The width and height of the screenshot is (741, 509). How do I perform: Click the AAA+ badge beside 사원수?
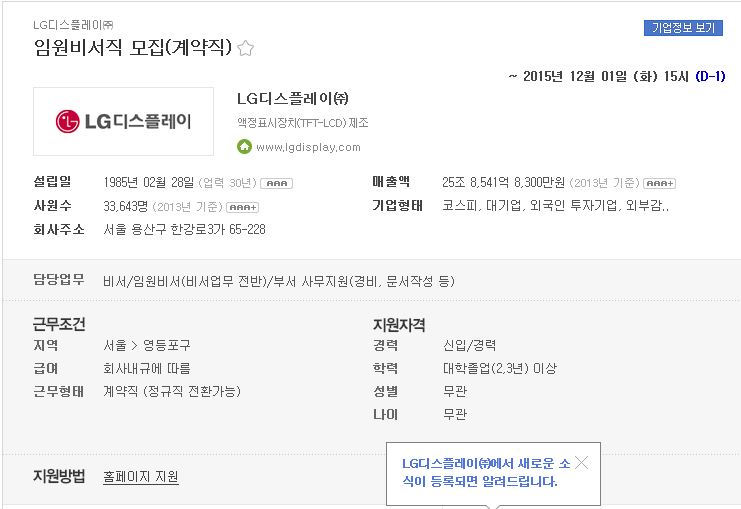242,207
